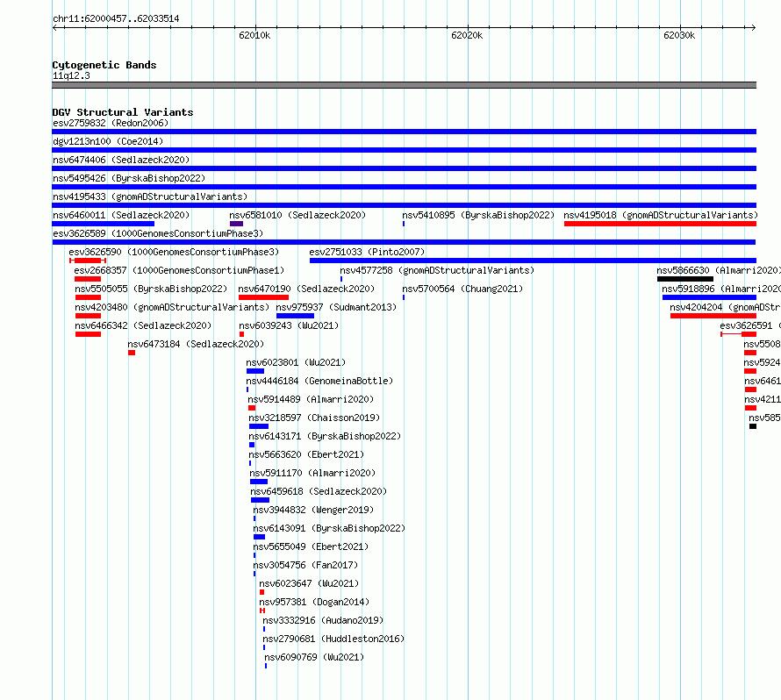Click the Cytogenetic Bands track title

point(104,65)
